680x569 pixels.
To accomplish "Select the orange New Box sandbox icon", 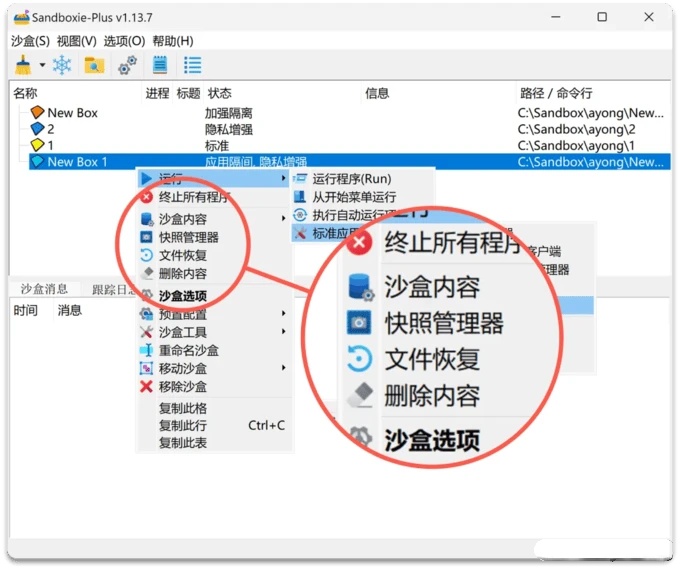I will pyautogui.click(x=38, y=112).
